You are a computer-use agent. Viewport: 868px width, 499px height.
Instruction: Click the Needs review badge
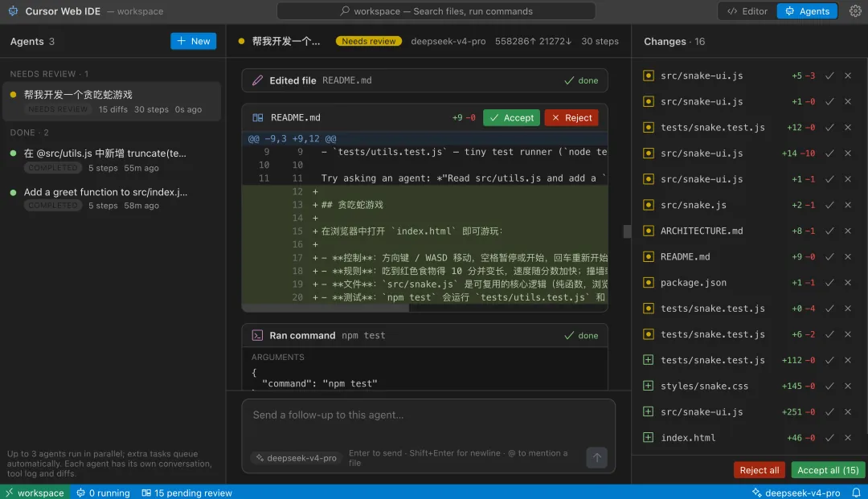pos(369,41)
